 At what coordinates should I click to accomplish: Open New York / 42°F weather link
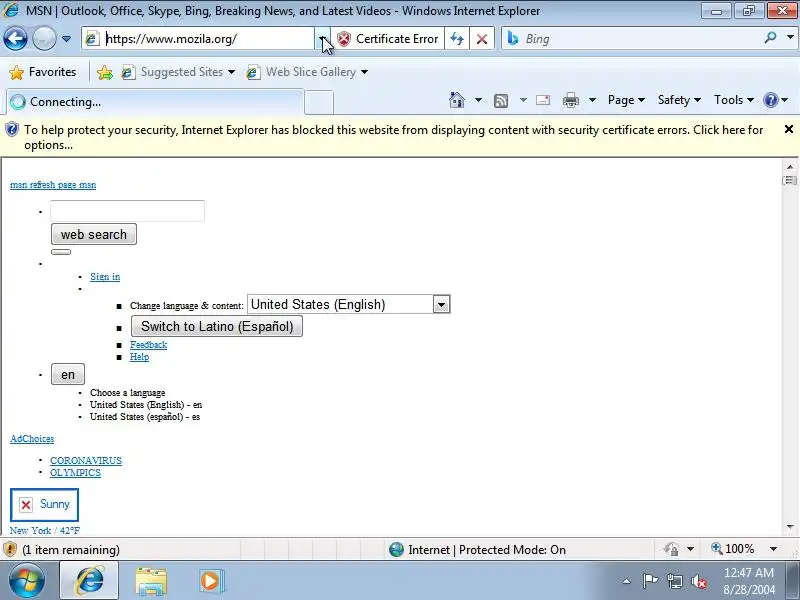(45, 531)
